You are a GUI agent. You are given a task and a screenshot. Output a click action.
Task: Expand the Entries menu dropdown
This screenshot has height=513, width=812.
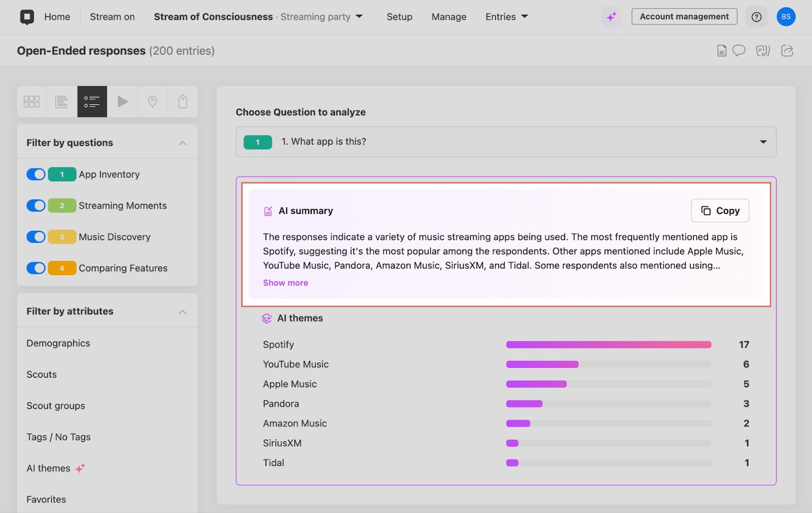click(x=506, y=17)
